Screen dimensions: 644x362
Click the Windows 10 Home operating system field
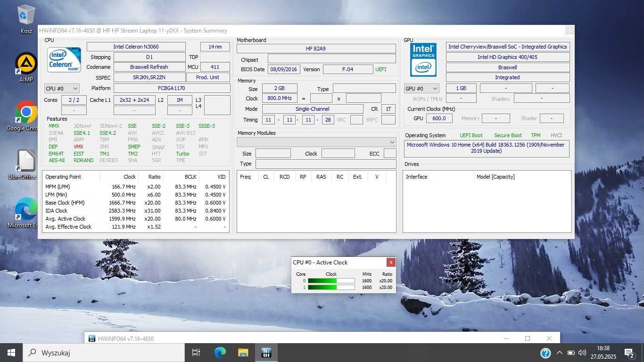(x=486, y=148)
